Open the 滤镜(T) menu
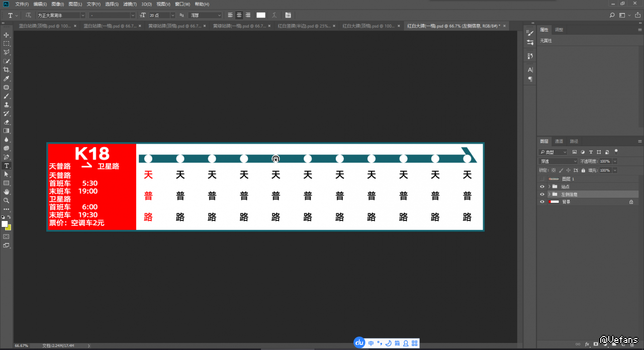This screenshot has height=350, width=644. pos(130,4)
